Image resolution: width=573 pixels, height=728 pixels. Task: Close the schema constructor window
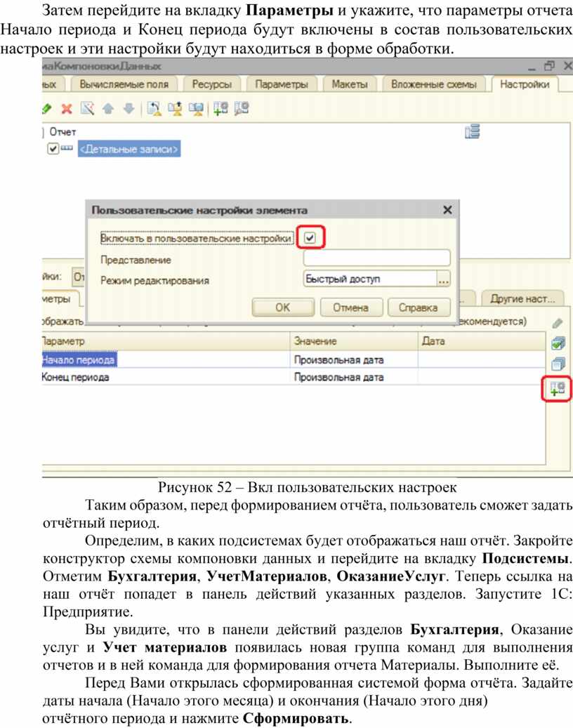(x=568, y=66)
